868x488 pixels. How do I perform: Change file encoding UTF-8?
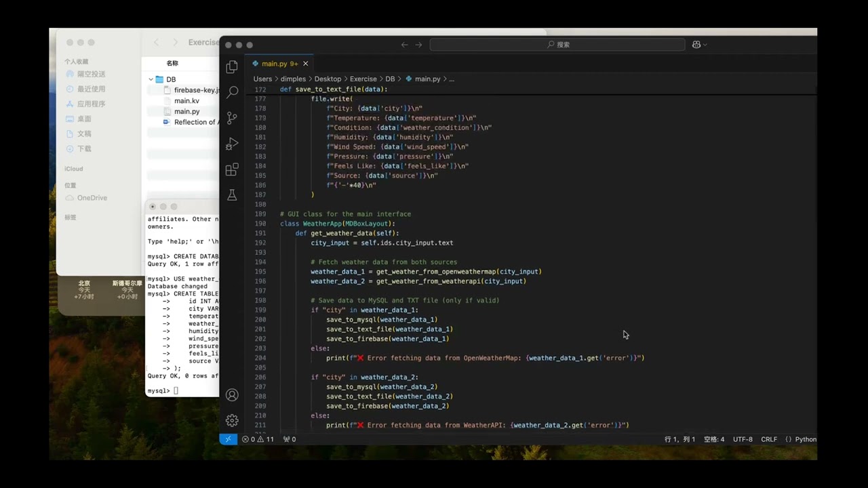(743, 439)
